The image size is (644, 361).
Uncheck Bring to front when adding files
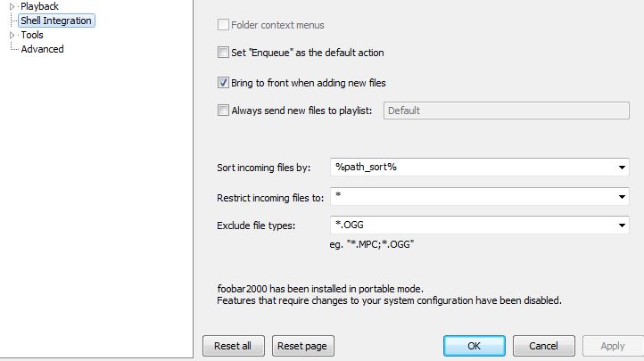(x=223, y=83)
